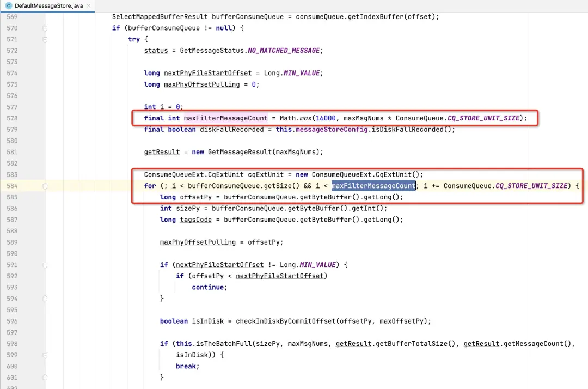Click the 16000 literal in Math.max
Viewport: 588px width, 389px height.
326,118
